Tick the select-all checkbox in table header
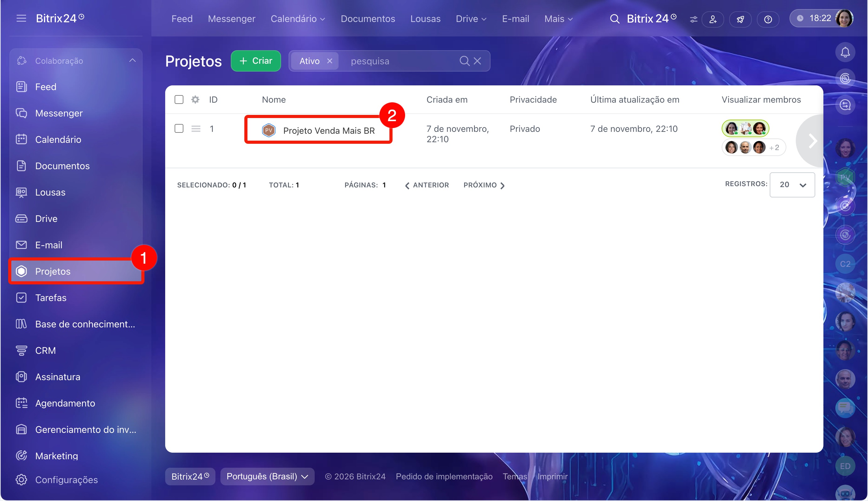 (x=179, y=100)
